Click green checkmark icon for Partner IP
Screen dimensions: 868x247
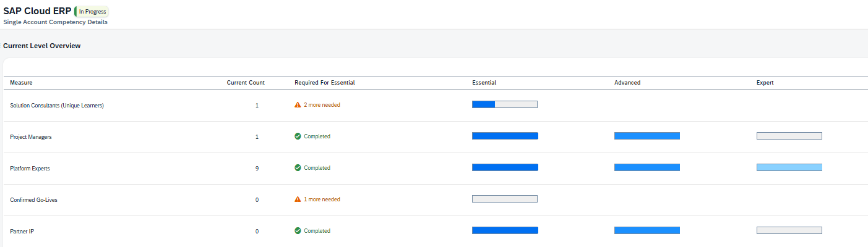point(298,231)
